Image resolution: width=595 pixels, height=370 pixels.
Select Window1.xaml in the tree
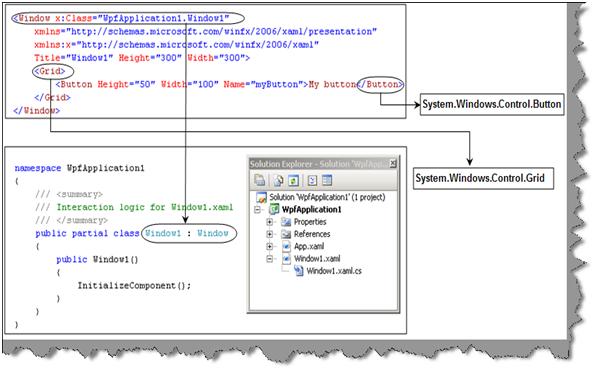pos(317,259)
